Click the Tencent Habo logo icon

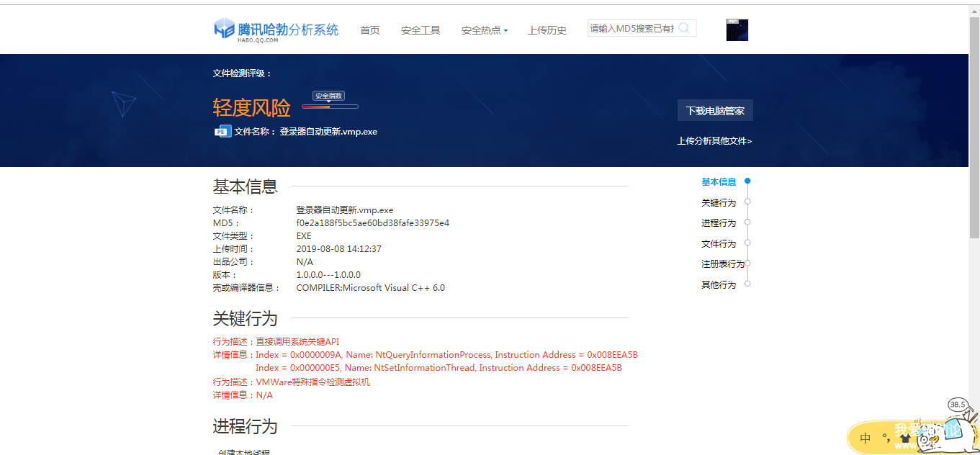click(225, 29)
